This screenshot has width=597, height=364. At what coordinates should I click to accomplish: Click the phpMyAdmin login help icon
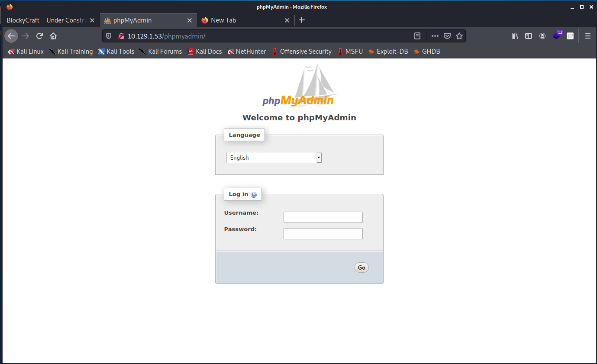tap(254, 195)
